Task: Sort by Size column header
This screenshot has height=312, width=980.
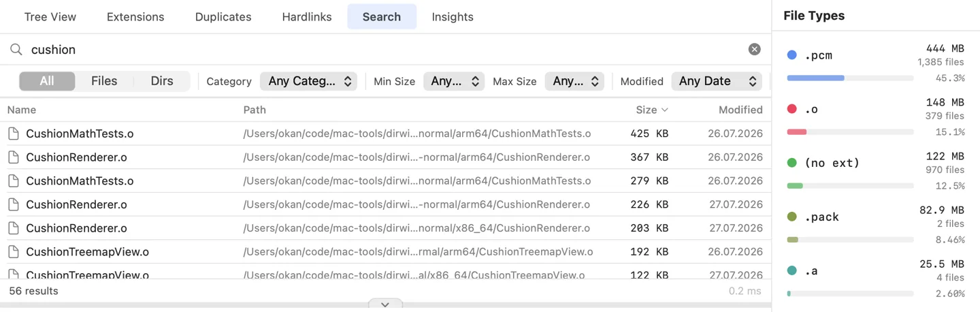Action: click(x=647, y=110)
